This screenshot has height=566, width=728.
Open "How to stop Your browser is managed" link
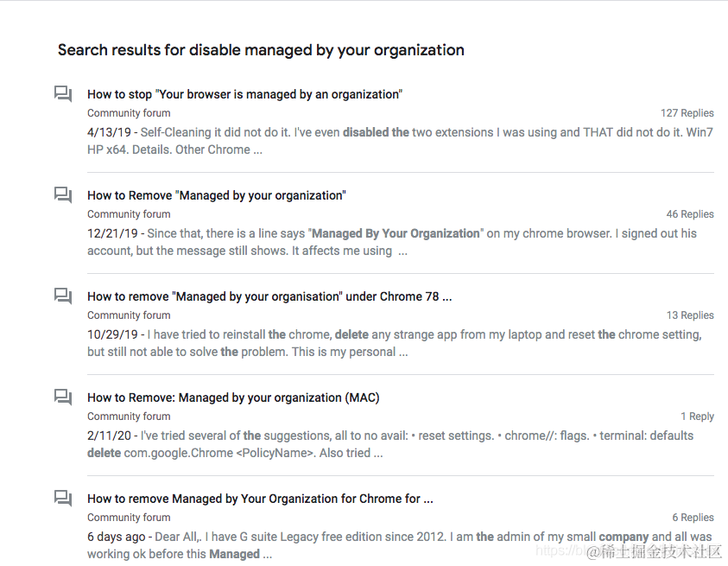[x=244, y=94]
